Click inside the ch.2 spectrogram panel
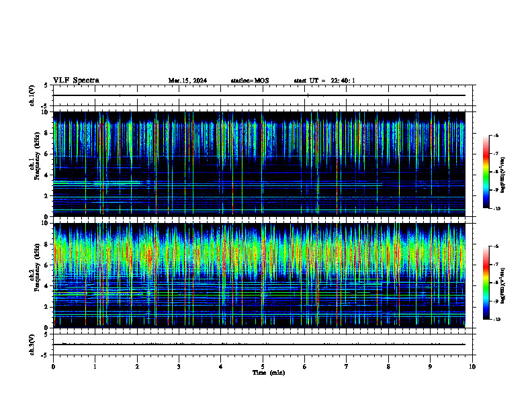 pyautogui.click(x=259, y=275)
